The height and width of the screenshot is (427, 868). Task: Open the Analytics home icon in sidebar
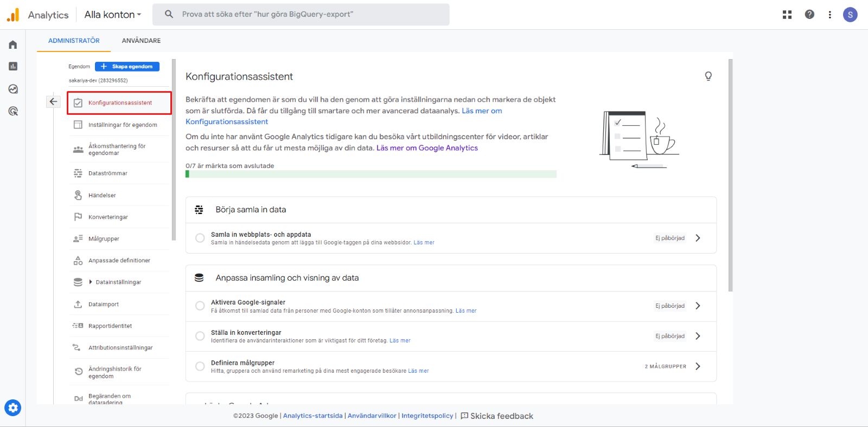[13, 44]
